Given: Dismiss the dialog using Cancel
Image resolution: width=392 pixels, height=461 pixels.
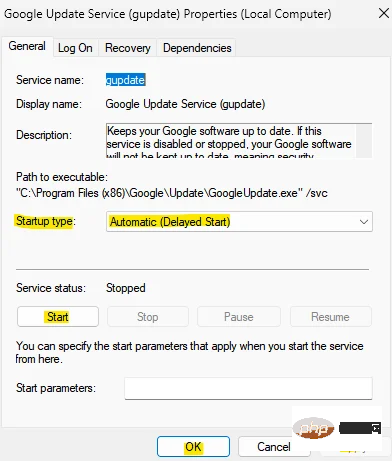Looking at the screenshot, I should coord(274,447).
